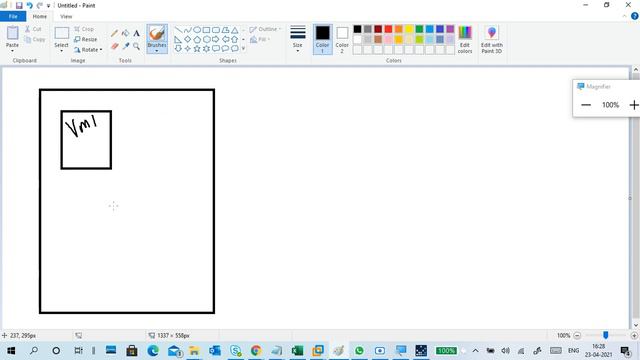
Task: Click vertical scrollbar down arrow
Action: [x=636, y=325]
